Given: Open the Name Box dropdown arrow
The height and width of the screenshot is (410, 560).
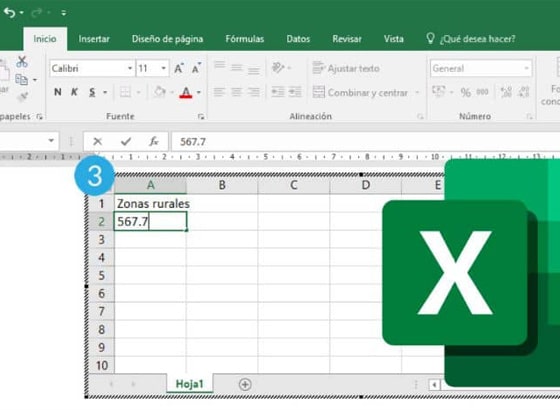Looking at the screenshot, I should tap(51, 141).
